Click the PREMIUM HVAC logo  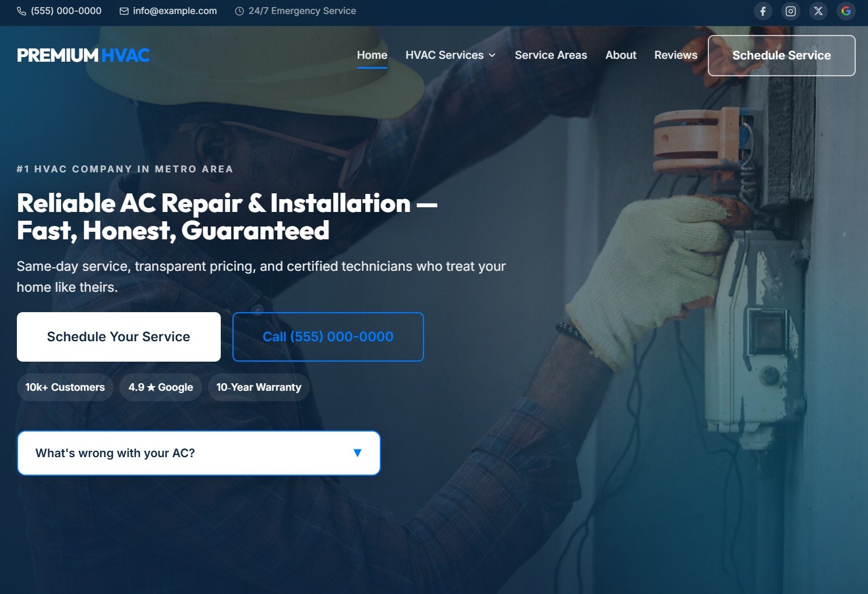click(x=83, y=55)
